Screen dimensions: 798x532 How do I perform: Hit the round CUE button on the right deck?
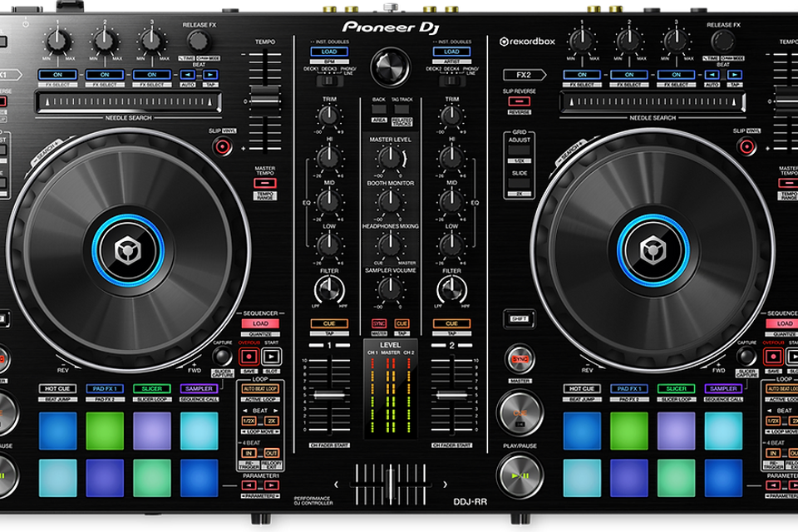(520, 413)
